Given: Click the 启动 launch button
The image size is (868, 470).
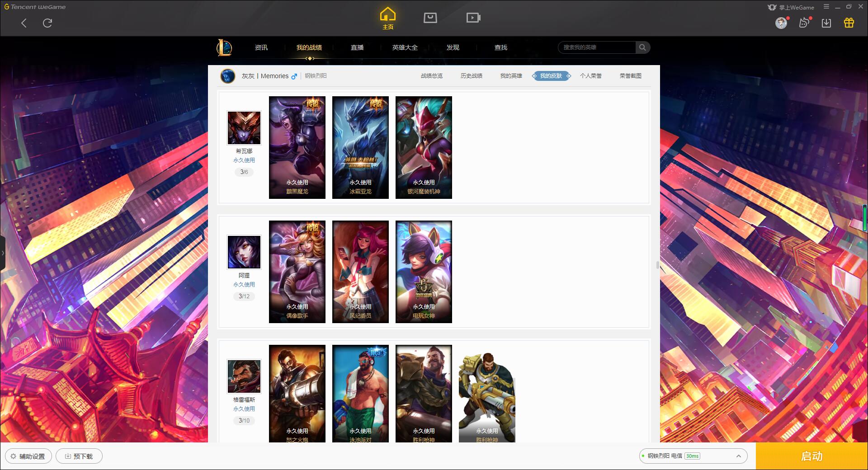Looking at the screenshot, I should click(812, 456).
